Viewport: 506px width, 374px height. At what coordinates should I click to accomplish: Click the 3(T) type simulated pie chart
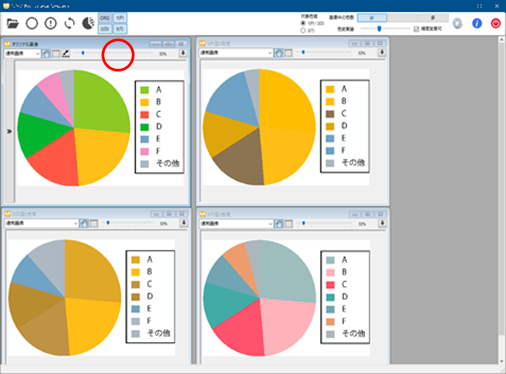click(x=259, y=298)
